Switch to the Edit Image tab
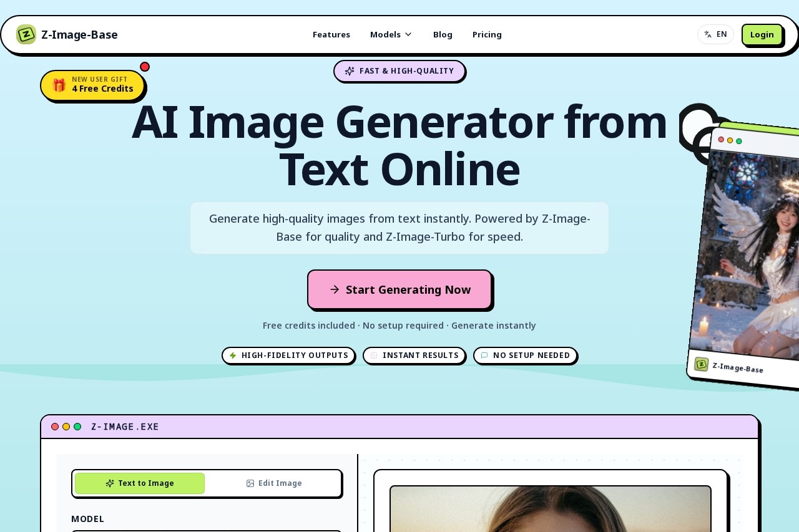 click(274, 483)
